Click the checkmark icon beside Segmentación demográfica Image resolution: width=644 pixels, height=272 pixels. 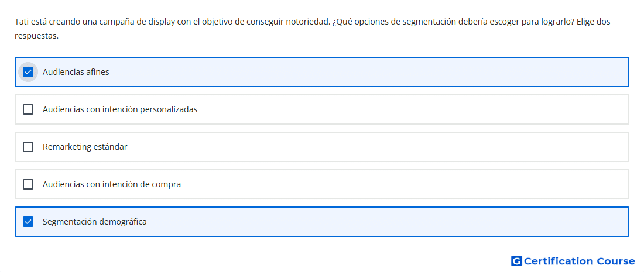pos(28,222)
